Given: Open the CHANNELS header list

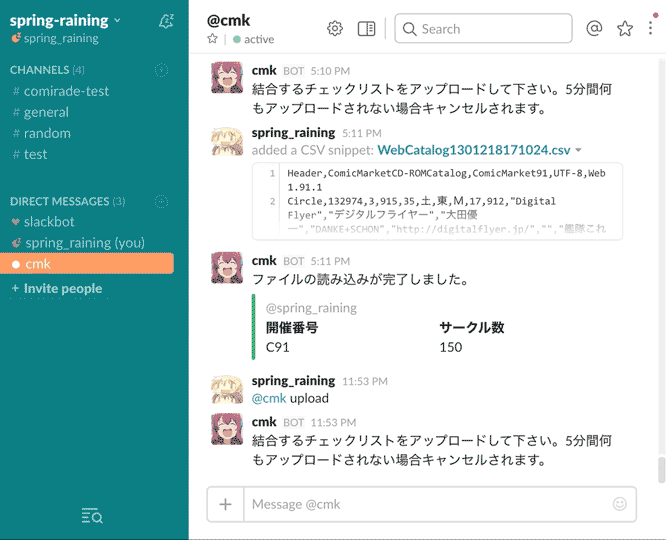Looking at the screenshot, I should tap(47, 70).
